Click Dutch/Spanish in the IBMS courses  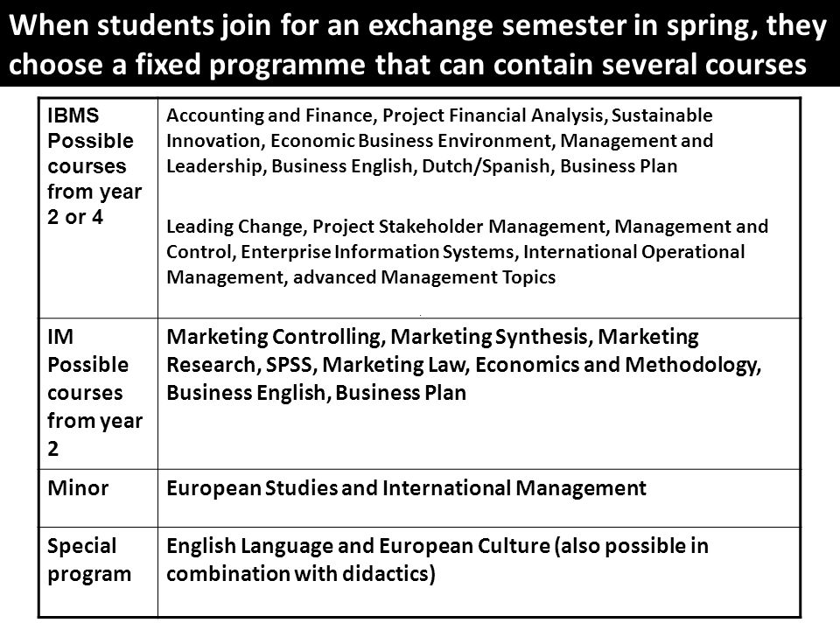click(x=486, y=166)
